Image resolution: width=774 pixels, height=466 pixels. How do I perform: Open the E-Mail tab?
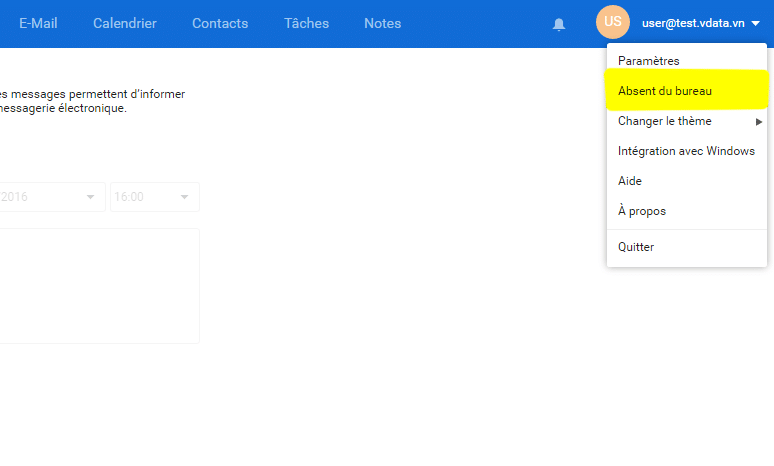pos(38,23)
